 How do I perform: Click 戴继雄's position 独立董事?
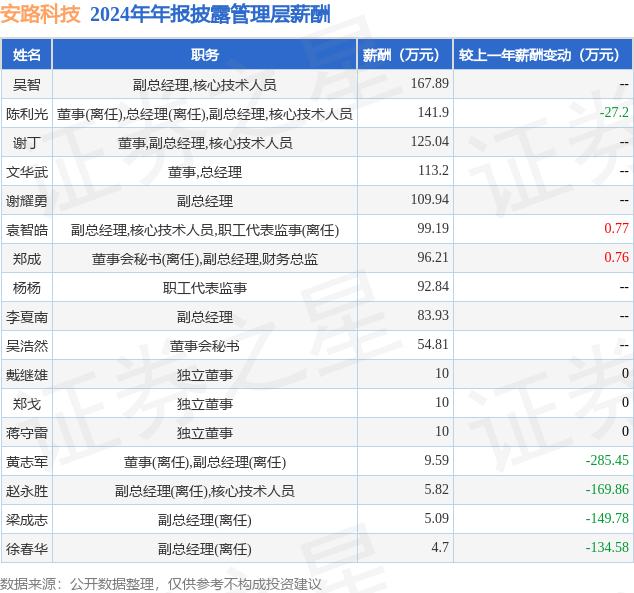point(205,375)
